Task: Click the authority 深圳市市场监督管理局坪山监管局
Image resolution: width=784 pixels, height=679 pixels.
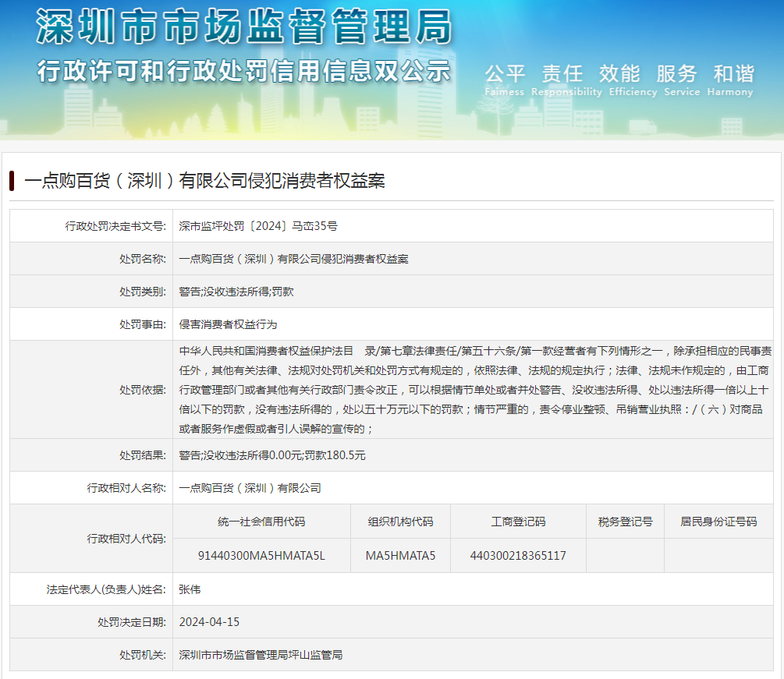Action: [261, 655]
